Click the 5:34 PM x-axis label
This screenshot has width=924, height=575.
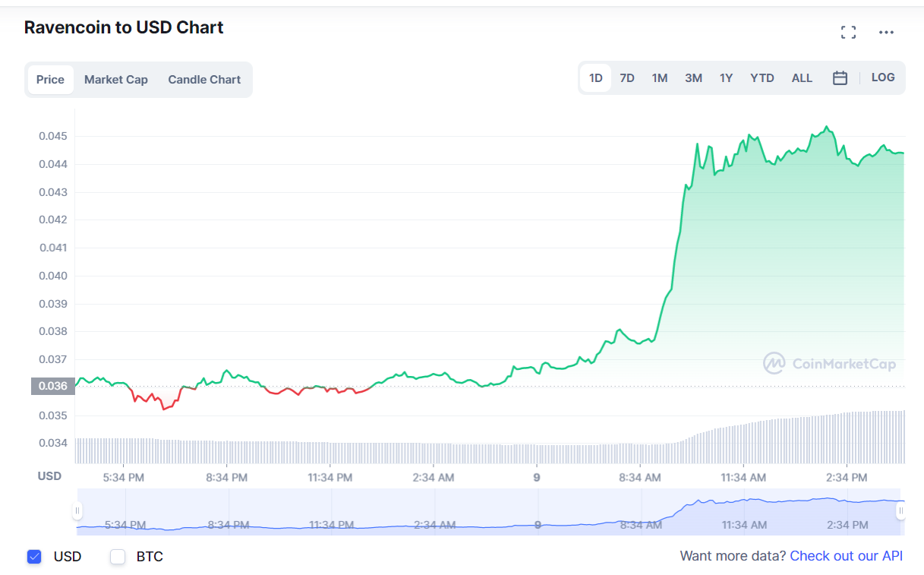pyautogui.click(x=124, y=477)
